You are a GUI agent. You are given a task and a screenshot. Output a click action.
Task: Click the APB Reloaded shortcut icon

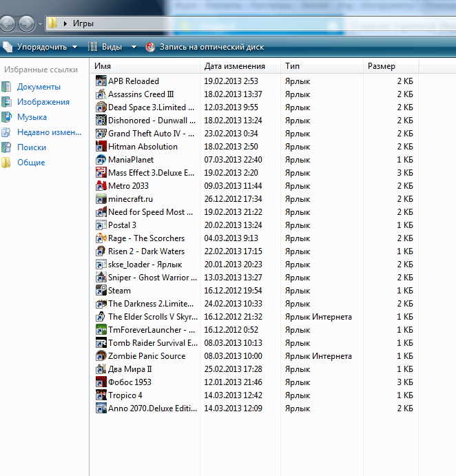101,81
